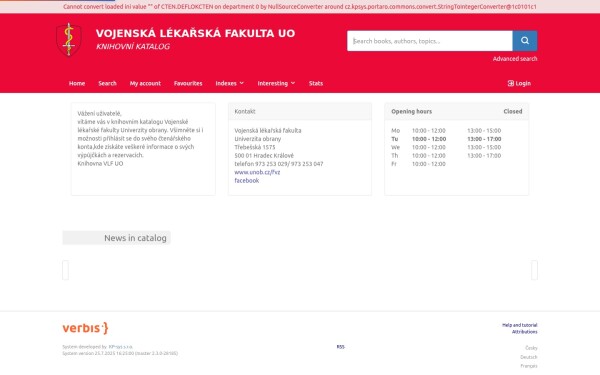The image size is (600, 375).
Task: Click the Kontakt panel header
Action: [300, 111]
